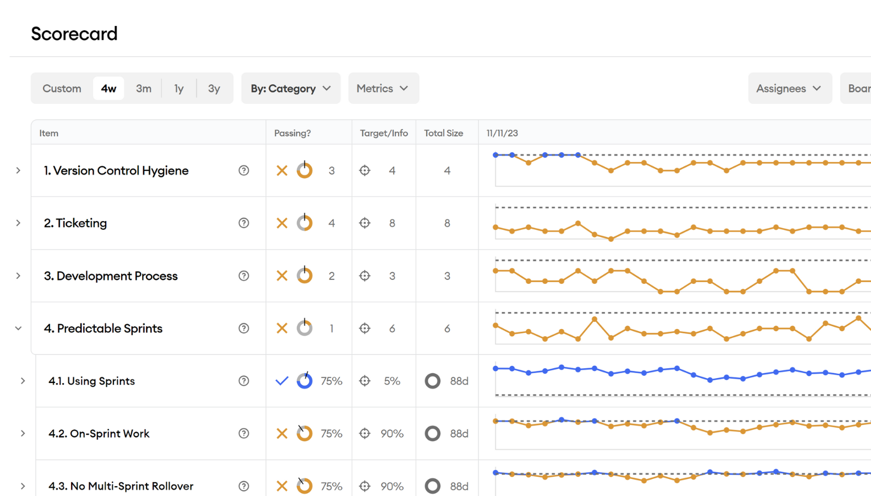Click target icon in Predictable Sprints row
Viewport: 871px width, 496px height.
[x=365, y=328]
